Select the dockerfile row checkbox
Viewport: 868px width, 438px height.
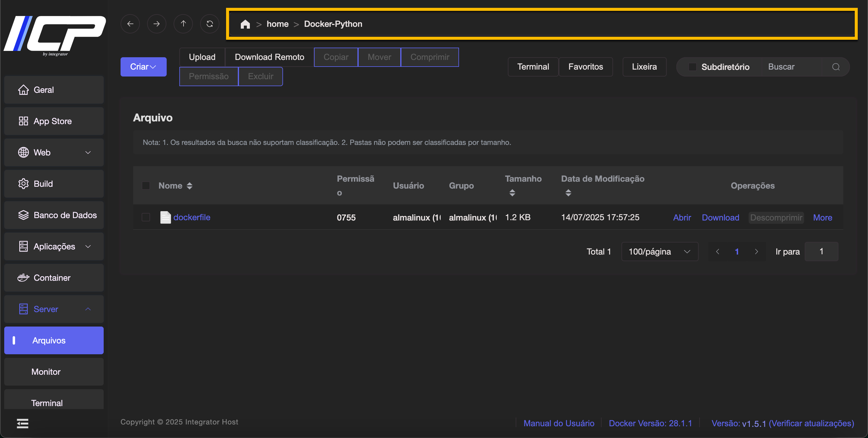pyautogui.click(x=146, y=217)
